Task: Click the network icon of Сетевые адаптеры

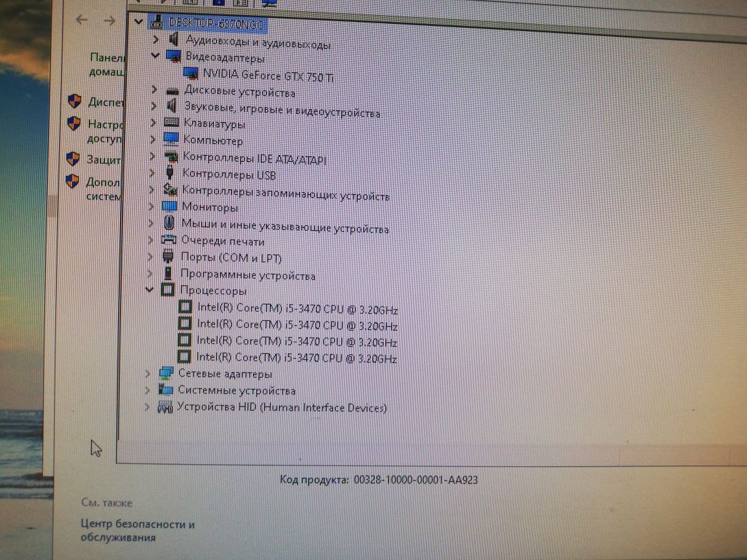Action: (x=166, y=373)
